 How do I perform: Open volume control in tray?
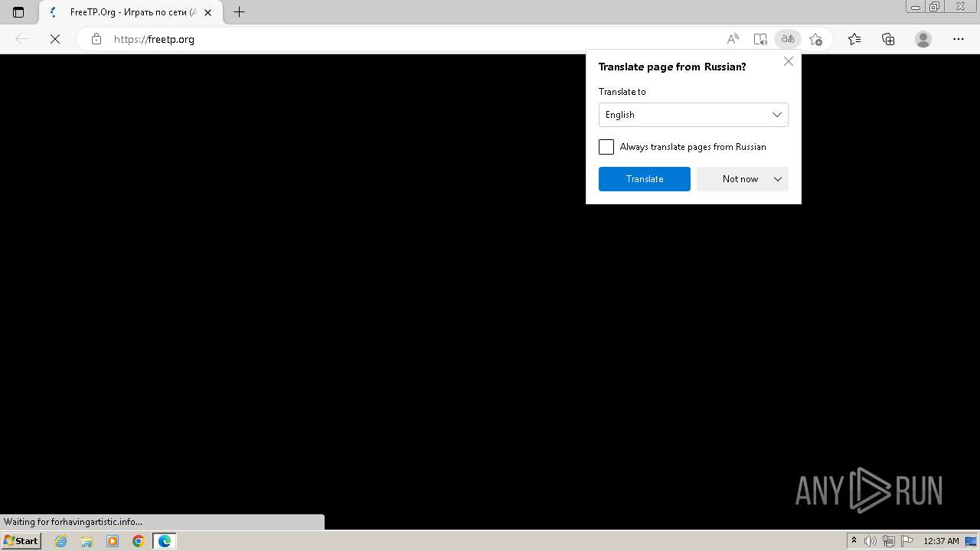(x=871, y=541)
